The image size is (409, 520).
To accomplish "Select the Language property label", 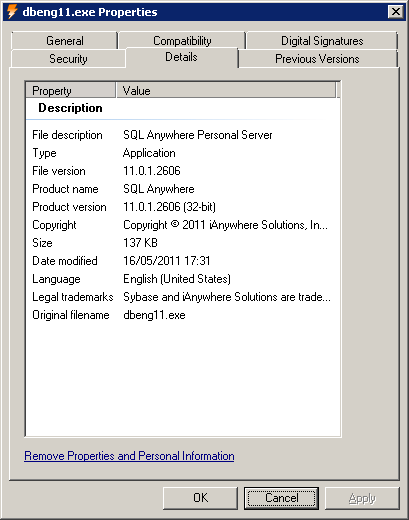I will [x=56, y=279].
